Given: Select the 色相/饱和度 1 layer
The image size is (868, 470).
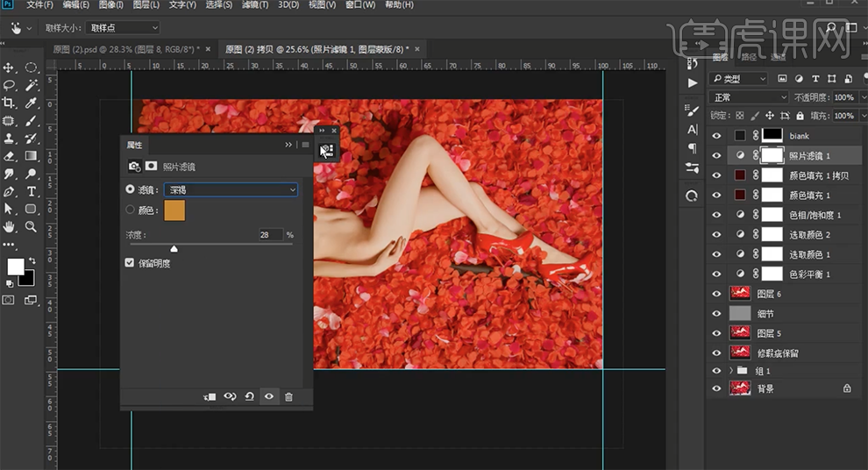Looking at the screenshot, I should coord(815,215).
